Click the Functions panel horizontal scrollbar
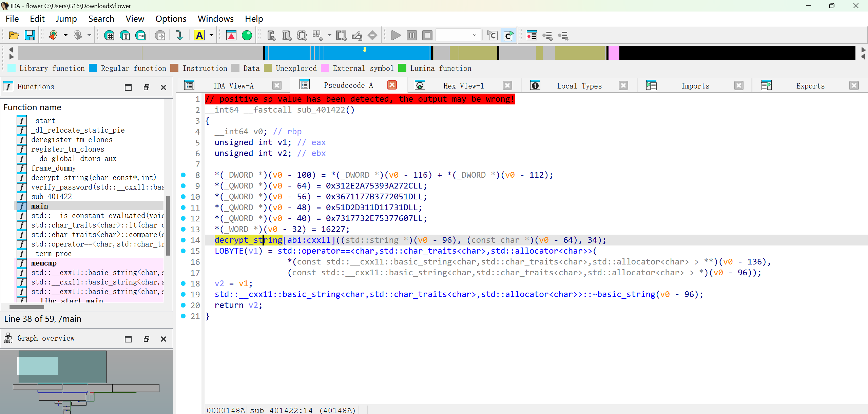 click(26, 307)
